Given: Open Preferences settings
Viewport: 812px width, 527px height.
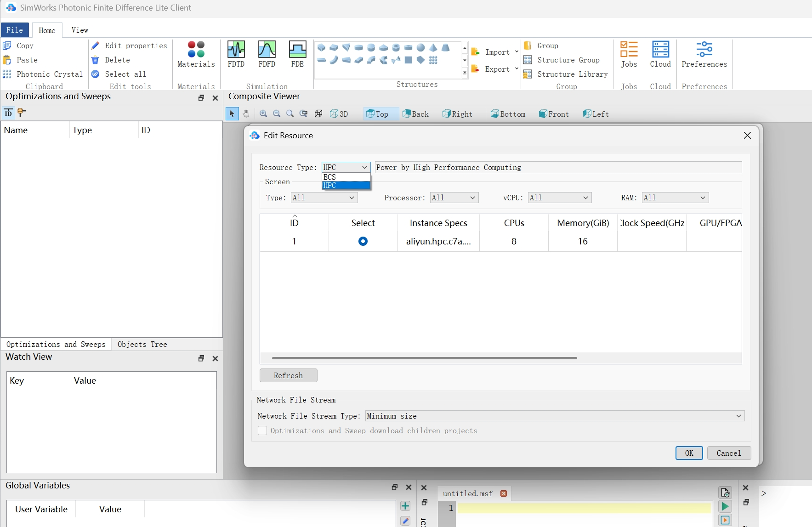Looking at the screenshot, I should pos(704,54).
